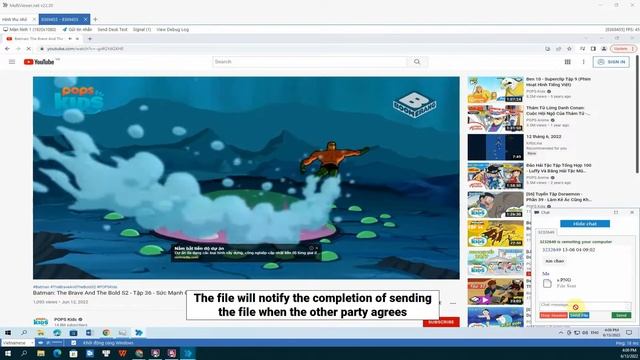Click the sent a.PNG file icon
Image resolution: width=640 pixels, height=360 pixels.
(547, 283)
